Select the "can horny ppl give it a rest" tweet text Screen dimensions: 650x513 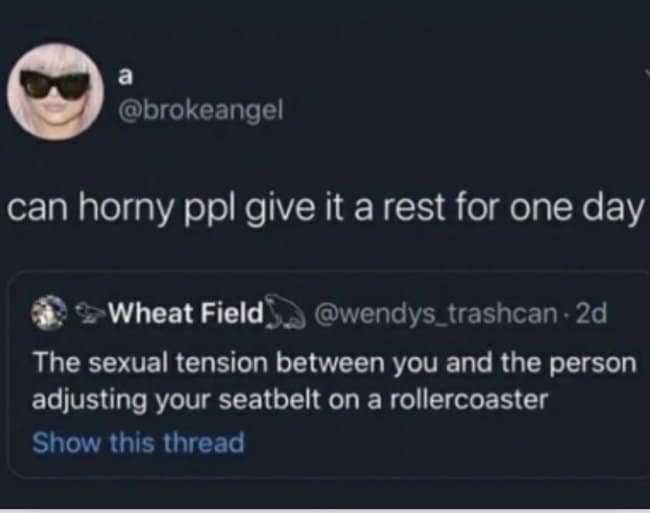[x=326, y=208]
